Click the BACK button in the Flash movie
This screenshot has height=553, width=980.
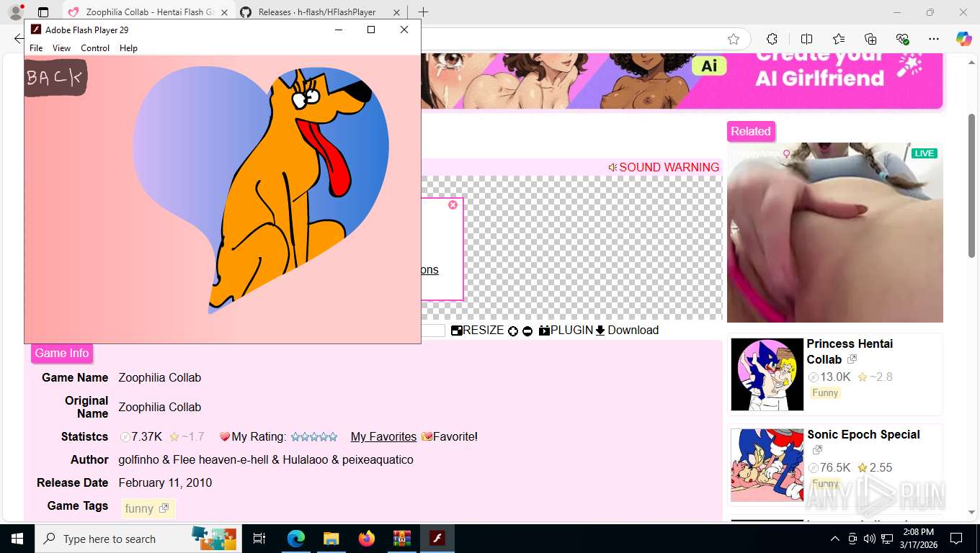click(x=55, y=78)
